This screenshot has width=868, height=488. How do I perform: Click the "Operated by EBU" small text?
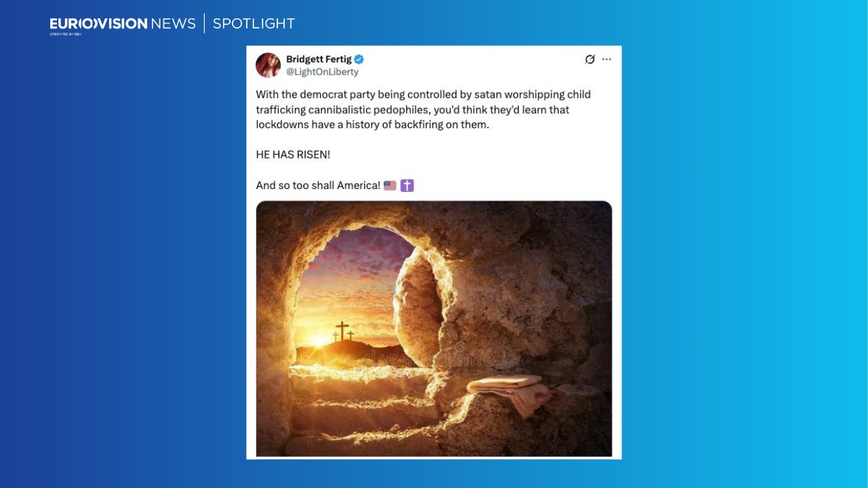click(x=65, y=34)
